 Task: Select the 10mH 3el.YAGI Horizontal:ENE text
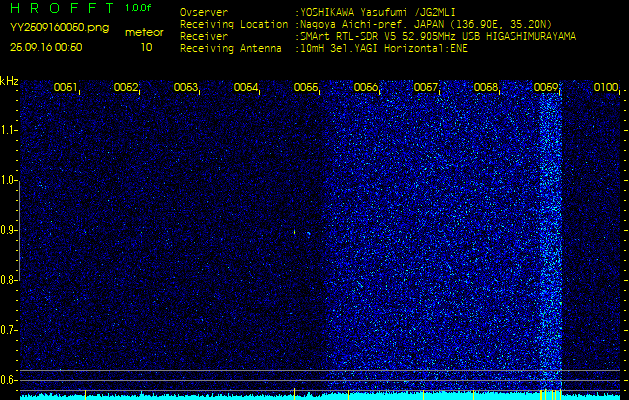coord(383,49)
